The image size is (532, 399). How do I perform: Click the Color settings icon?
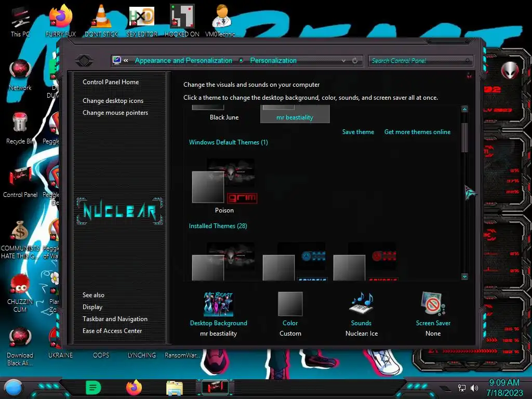[290, 304]
